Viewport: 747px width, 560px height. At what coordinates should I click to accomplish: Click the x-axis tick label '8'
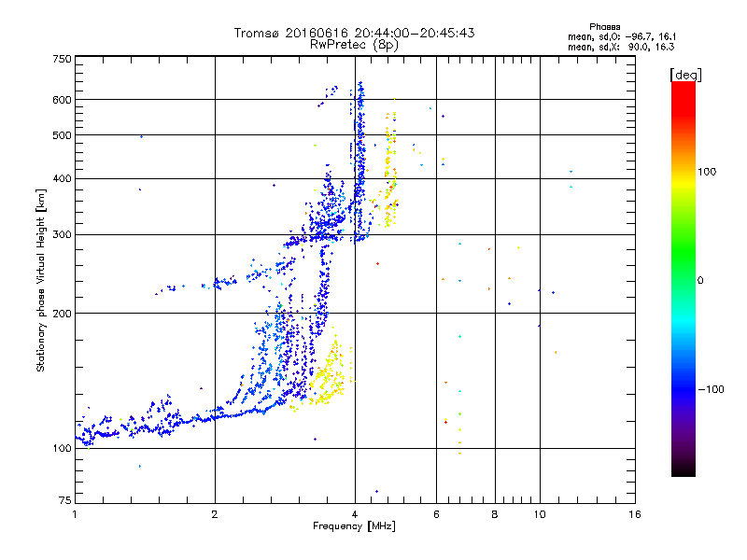pyautogui.click(x=495, y=514)
